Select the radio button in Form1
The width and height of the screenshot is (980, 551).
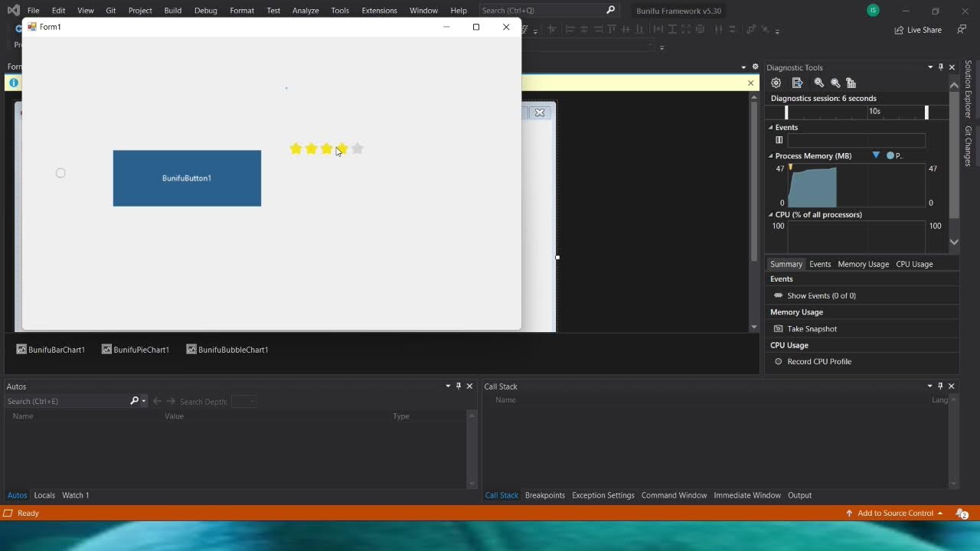(x=60, y=173)
